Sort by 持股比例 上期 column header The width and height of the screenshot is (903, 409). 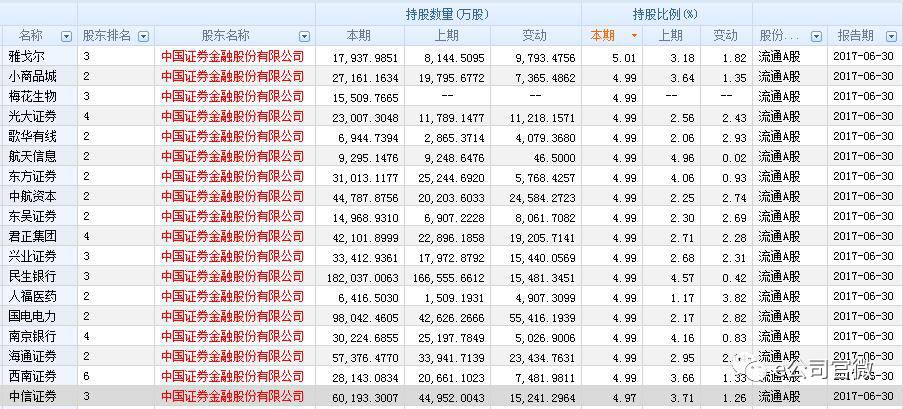tap(670, 36)
